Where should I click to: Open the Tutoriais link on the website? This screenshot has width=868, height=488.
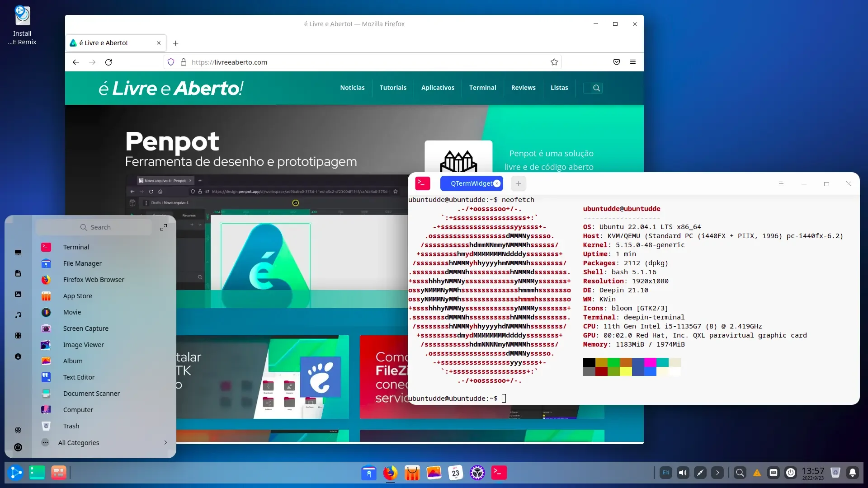pos(393,88)
